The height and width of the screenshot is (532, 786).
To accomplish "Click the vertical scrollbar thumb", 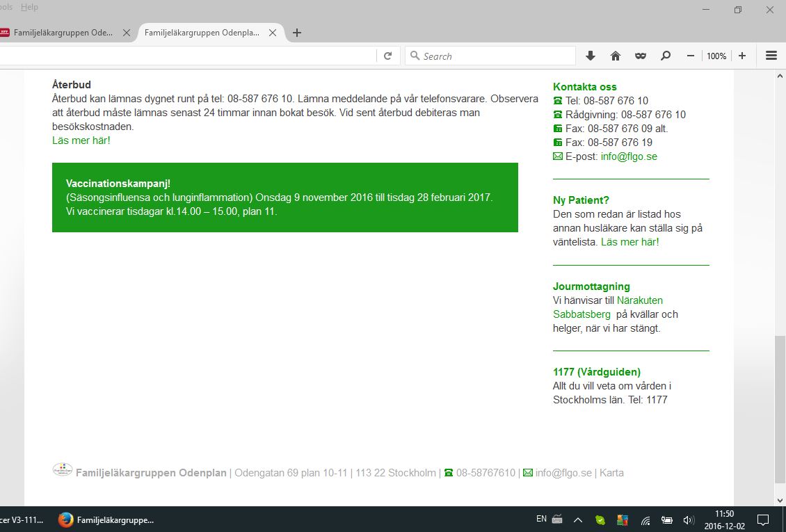I will point(780,410).
